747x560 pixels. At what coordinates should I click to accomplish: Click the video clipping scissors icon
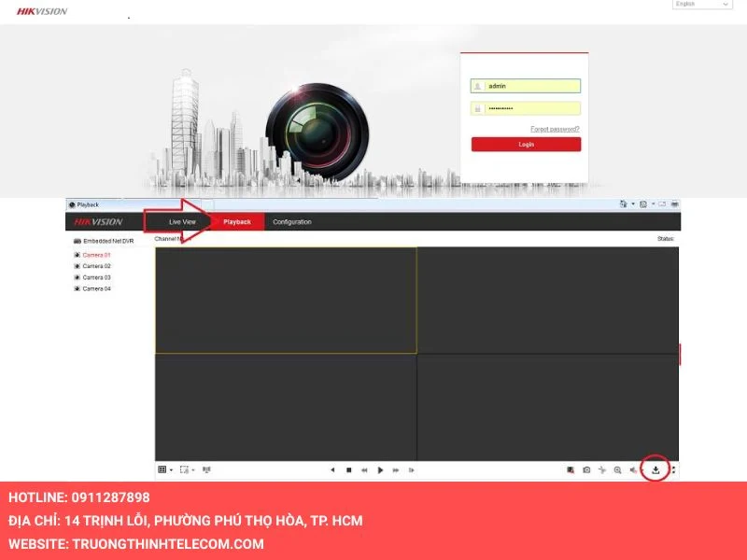602,470
